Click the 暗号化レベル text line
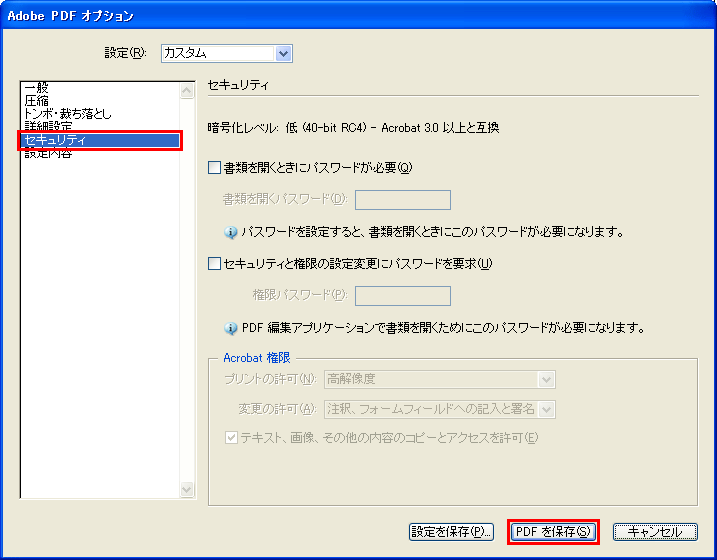The image size is (717, 560). pos(353,128)
